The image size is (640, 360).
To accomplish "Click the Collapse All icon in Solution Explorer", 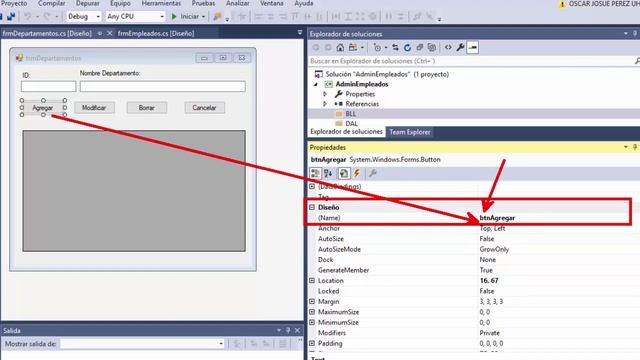I will tap(420, 47).
